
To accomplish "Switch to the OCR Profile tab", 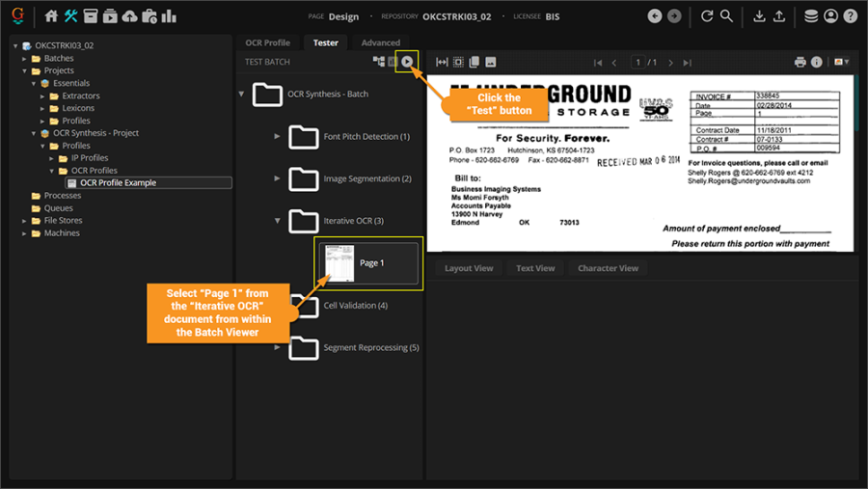I will 267,42.
